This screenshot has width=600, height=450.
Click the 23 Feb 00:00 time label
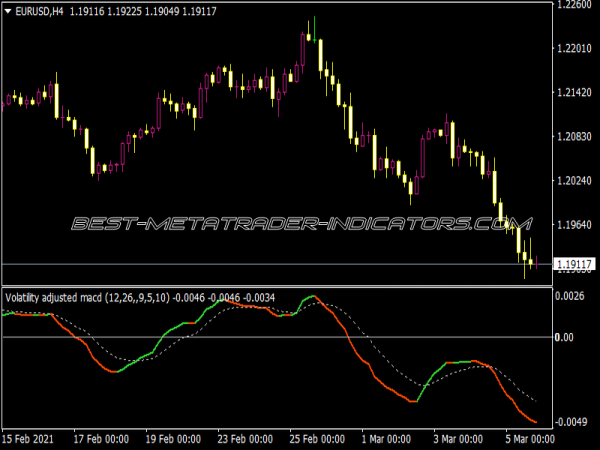pyautogui.click(x=245, y=439)
